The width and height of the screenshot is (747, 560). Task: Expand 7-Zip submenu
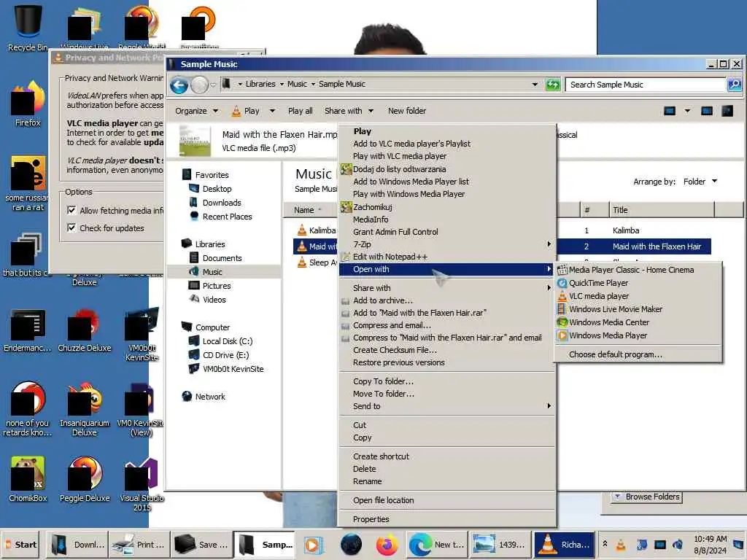click(447, 244)
